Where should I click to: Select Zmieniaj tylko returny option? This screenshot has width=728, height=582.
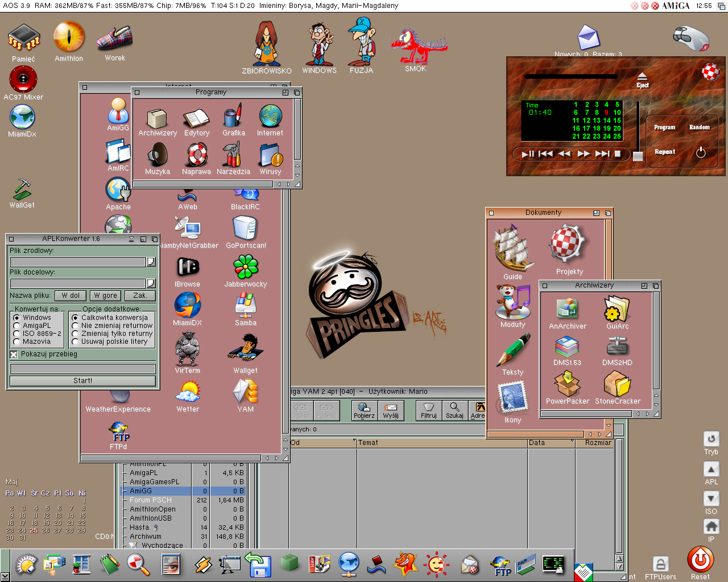click(x=75, y=334)
